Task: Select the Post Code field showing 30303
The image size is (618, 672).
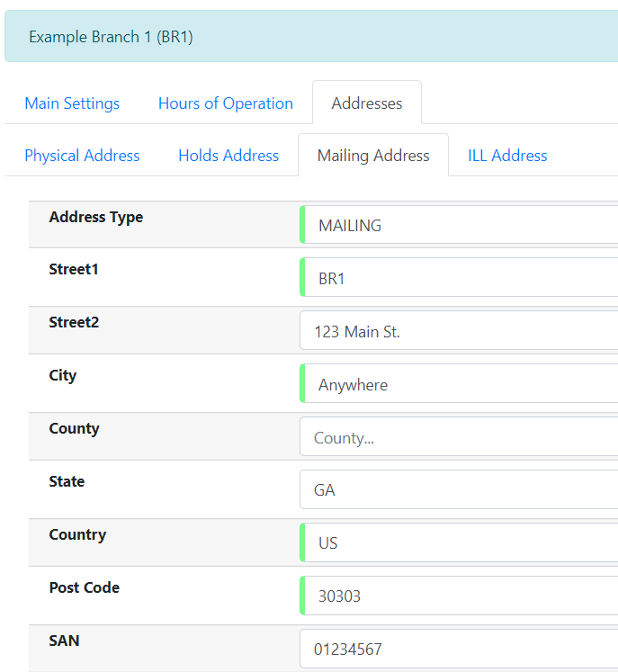Action: point(461,596)
